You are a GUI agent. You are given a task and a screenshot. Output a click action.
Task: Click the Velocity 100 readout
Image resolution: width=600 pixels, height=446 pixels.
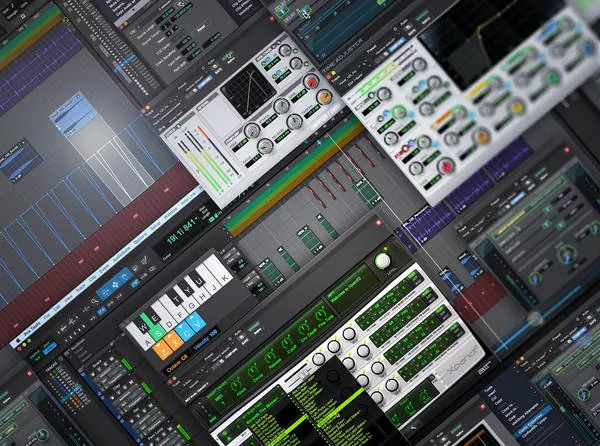tap(205, 340)
